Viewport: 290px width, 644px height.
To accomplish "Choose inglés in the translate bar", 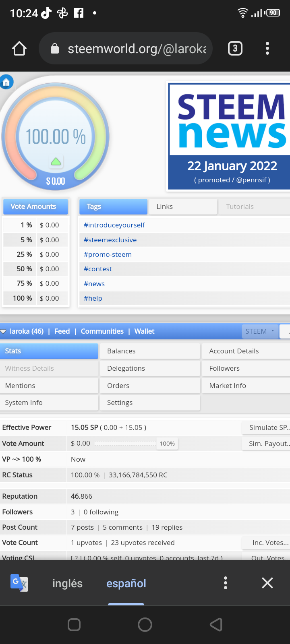I will click(x=67, y=583).
